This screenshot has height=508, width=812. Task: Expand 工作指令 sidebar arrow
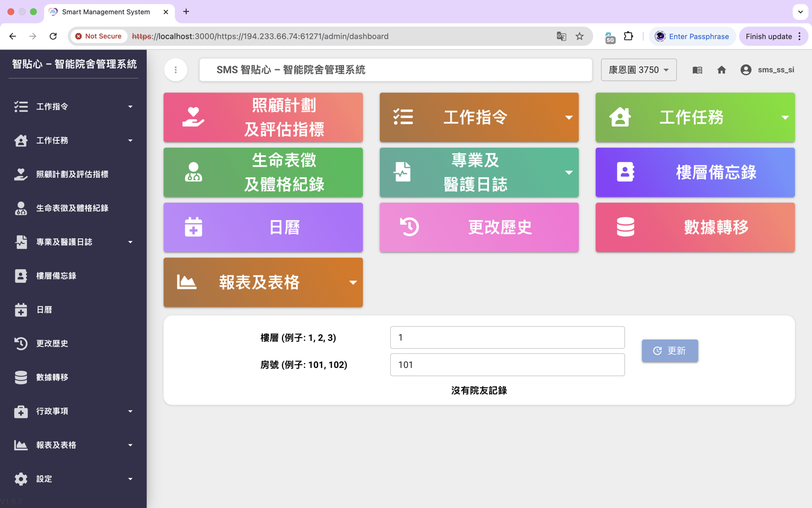click(130, 107)
